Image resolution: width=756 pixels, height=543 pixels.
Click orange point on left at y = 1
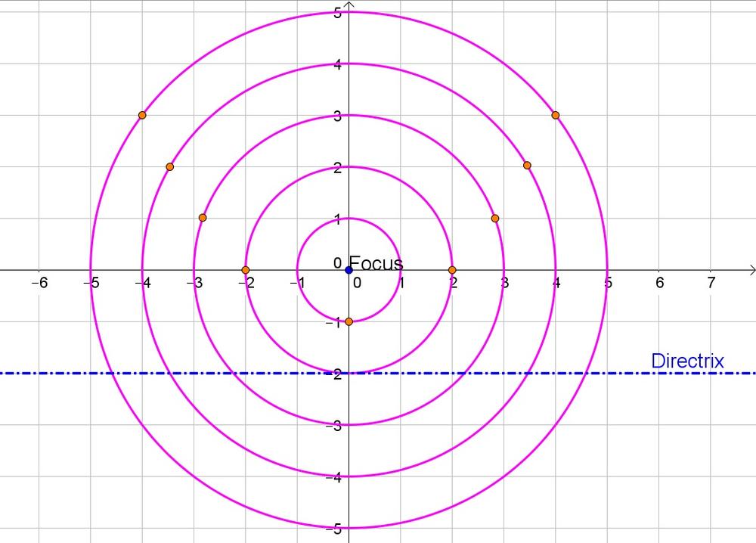tap(202, 218)
